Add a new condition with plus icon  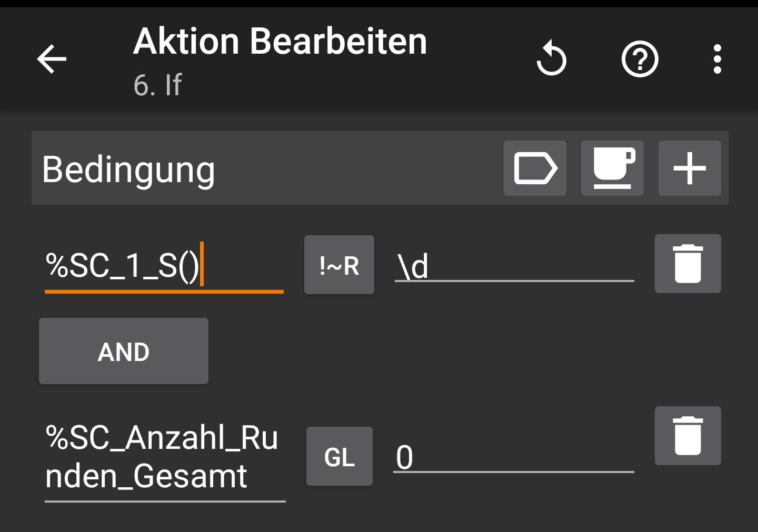(x=690, y=168)
